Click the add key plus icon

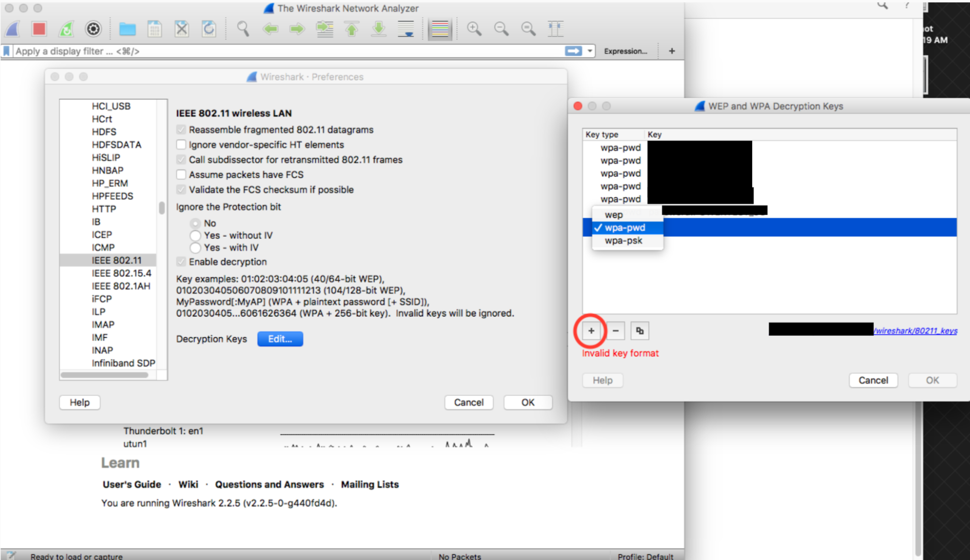(591, 330)
